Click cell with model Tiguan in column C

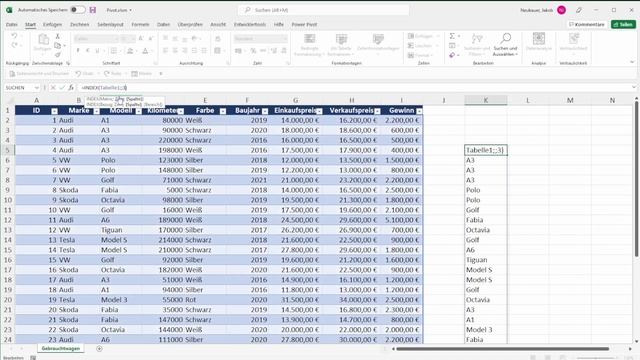tap(121, 230)
